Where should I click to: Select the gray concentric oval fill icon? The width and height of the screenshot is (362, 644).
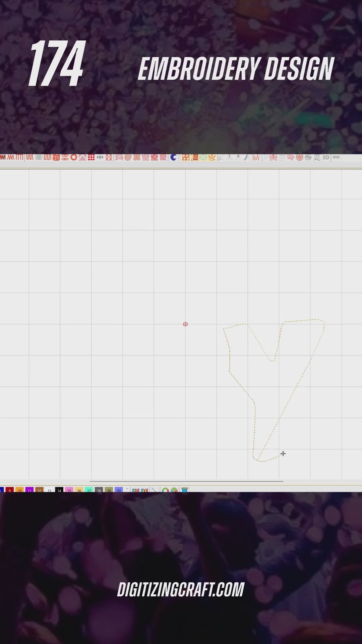point(39,158)
